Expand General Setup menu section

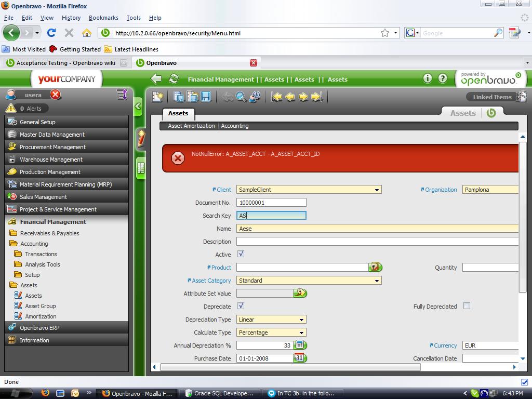(66, 122)
